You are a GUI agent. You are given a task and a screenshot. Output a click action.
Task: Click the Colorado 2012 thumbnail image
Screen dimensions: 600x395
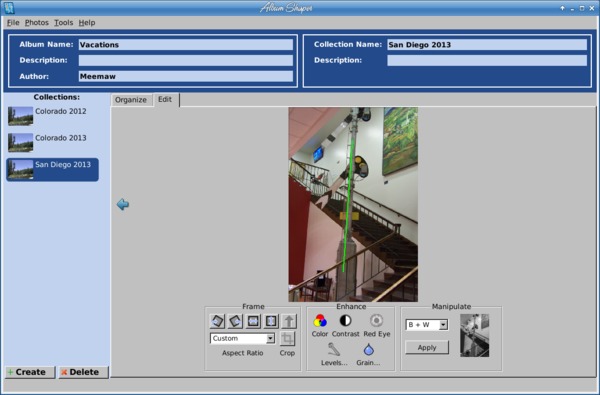click(x=20, y=116)
